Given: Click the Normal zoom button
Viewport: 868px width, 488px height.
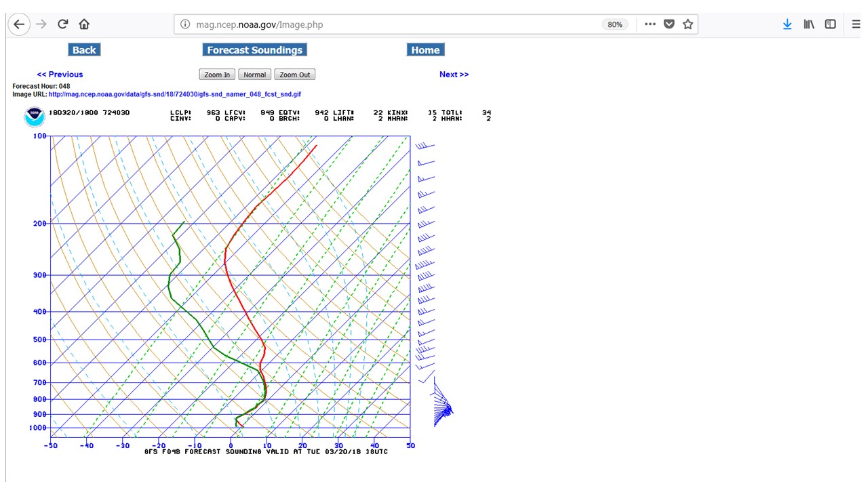Looking at the screenshot, I should (x=255, y=75).
